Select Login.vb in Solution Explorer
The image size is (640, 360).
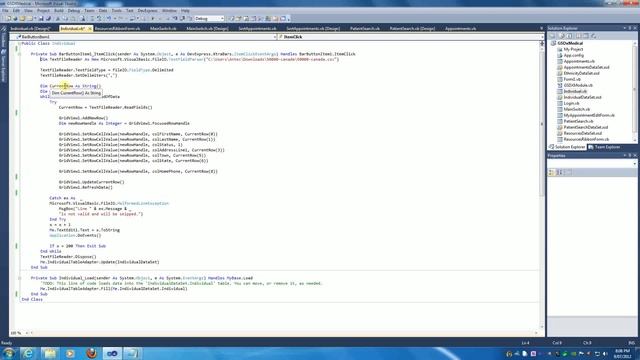(571, 103)
